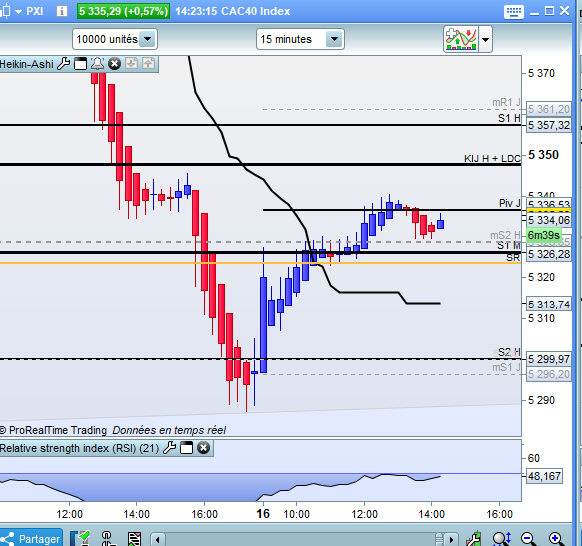Click the 16 date marker on time axis
The image size is (582, 546).
pos(263,514)
